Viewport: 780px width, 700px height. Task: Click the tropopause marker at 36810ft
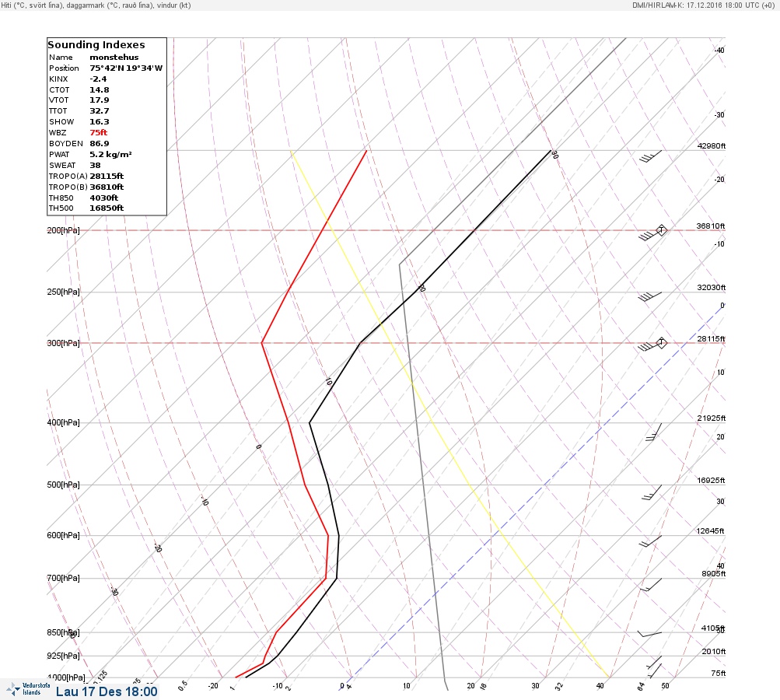tap(661, 230)
